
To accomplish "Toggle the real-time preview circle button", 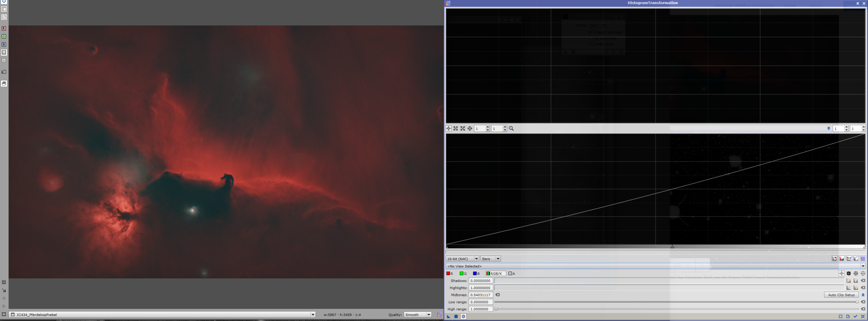I will [x=463, y=317].
